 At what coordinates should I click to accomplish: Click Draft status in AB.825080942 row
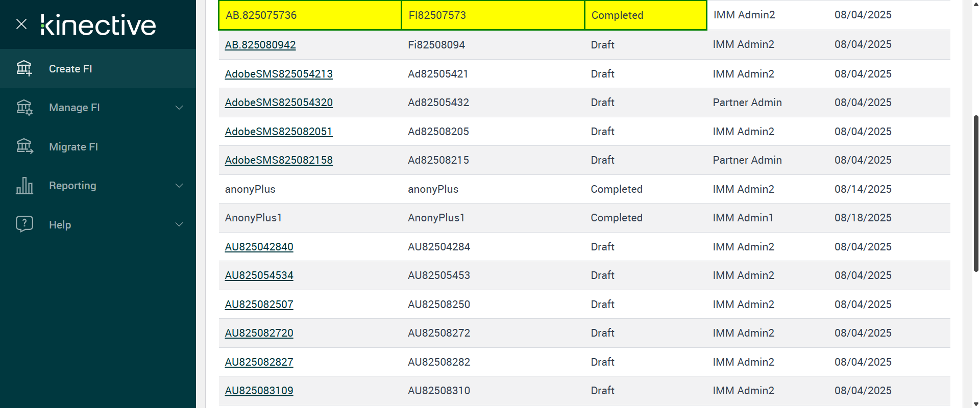603,45
